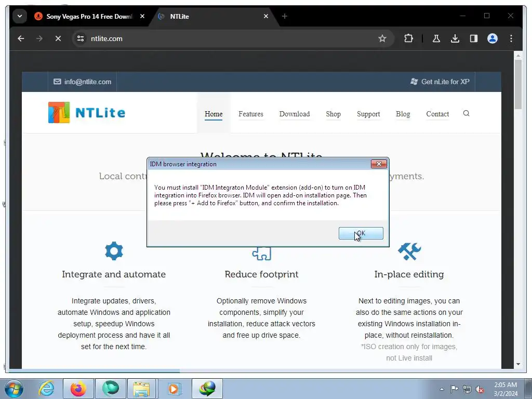This screenshot has width=532, height=399.
Task: Click the network tray icon
Action: pos(467,389)
